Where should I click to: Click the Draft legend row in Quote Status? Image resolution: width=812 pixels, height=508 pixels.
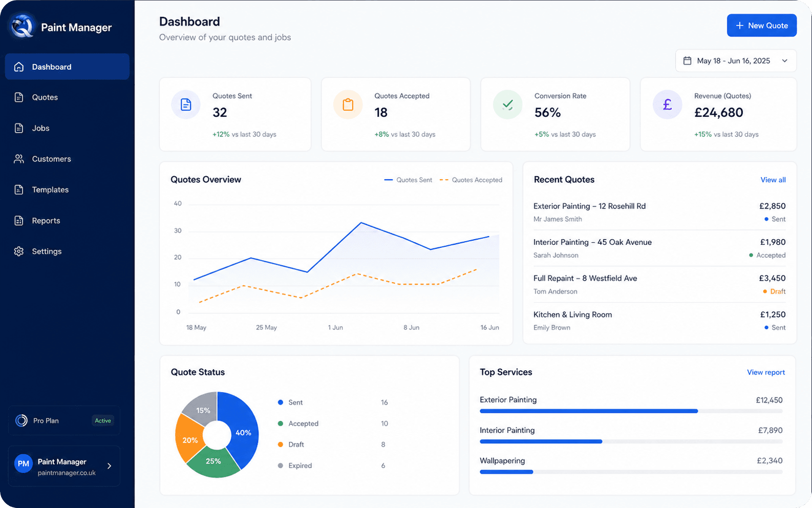coord(333,444)
